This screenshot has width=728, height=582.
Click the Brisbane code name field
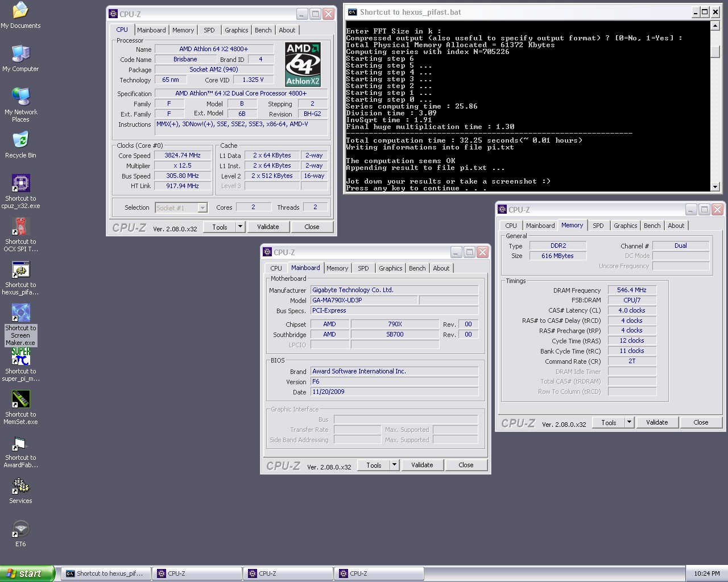[x=185, y=59]
